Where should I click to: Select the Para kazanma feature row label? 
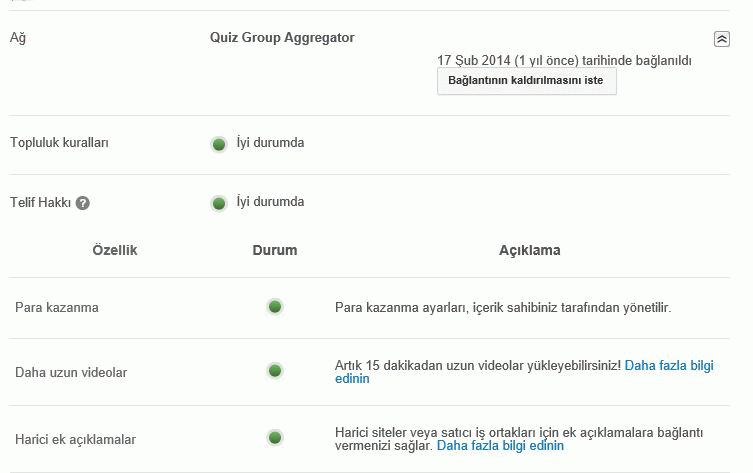click(57, 307)
